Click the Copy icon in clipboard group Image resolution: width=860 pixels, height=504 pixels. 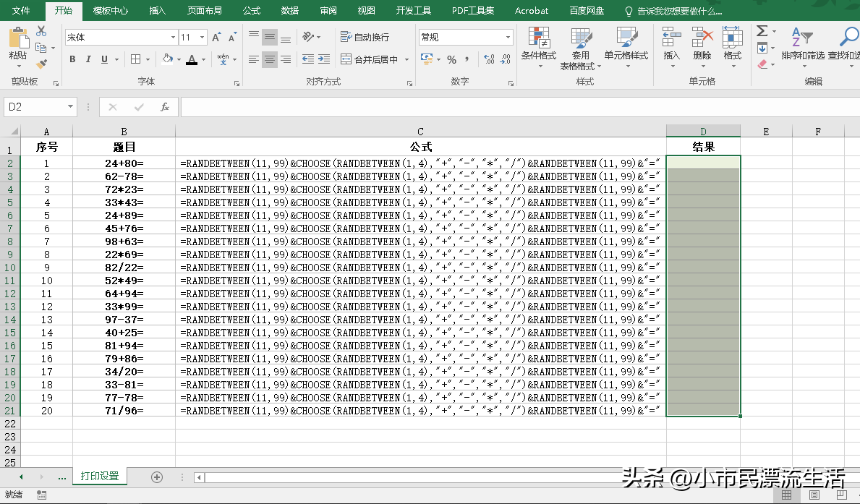tap(41, 48)
